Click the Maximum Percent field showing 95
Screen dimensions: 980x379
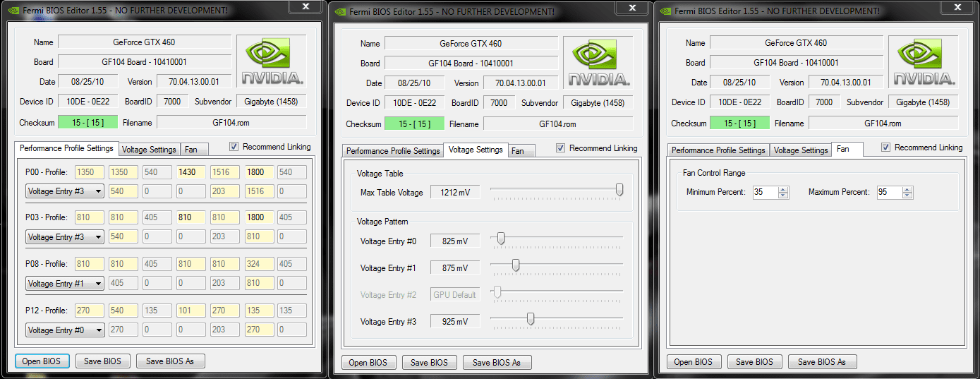(890, 192)
